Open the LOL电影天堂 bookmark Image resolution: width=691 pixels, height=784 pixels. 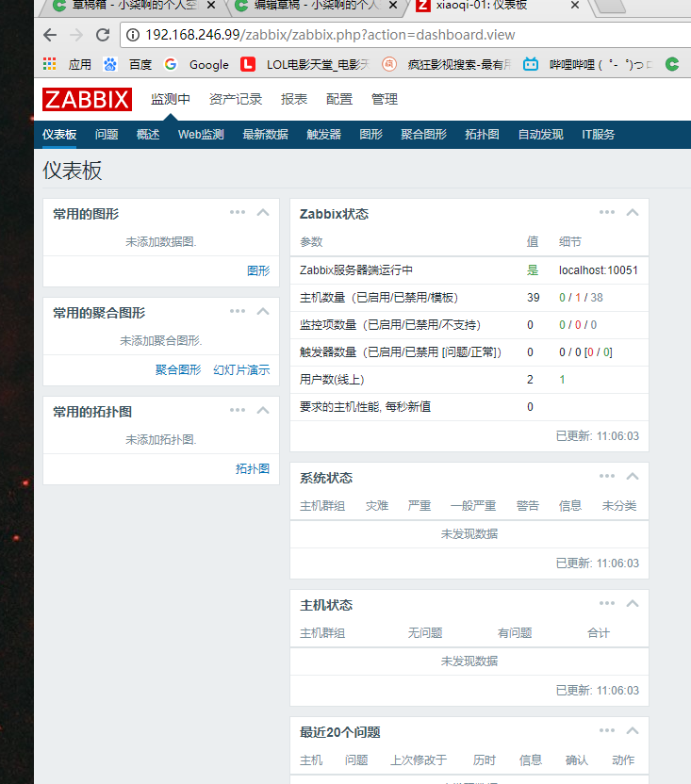coord(305,64)
